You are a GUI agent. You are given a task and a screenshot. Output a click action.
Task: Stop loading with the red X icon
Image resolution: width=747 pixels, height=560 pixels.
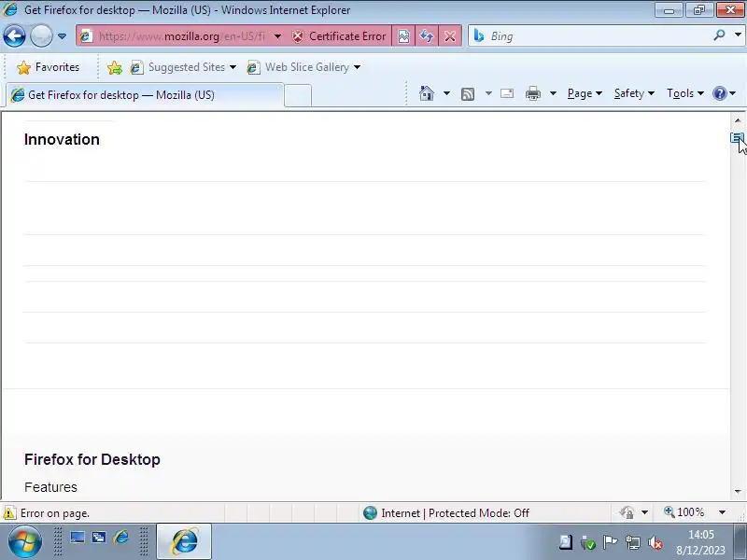[x=450, y=36]
